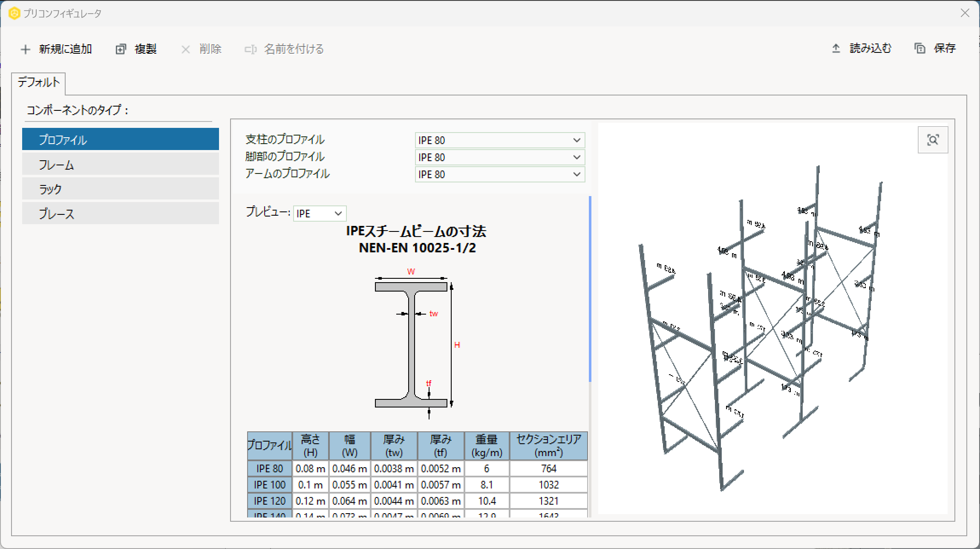Click the プリコンフィギュレータ app icon in title bar
The width and height of the screenshot is (980, 549).
[x=14, y=14]
